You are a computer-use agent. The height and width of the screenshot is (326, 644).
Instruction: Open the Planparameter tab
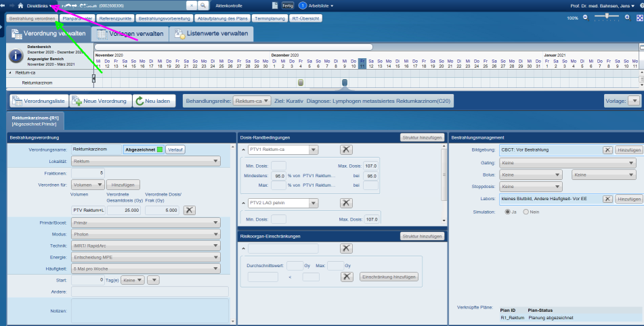coord(77,18)
